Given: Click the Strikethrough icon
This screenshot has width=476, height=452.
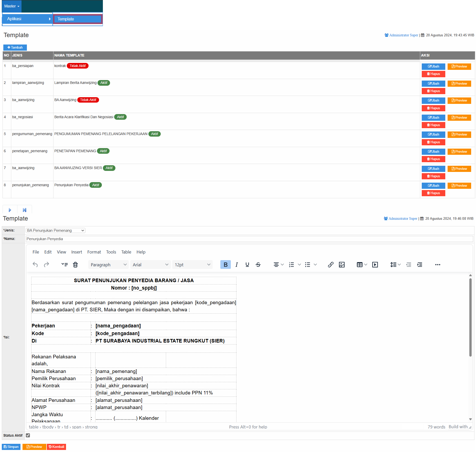Looking at the screenshot, I should click(x=258, y=264).
